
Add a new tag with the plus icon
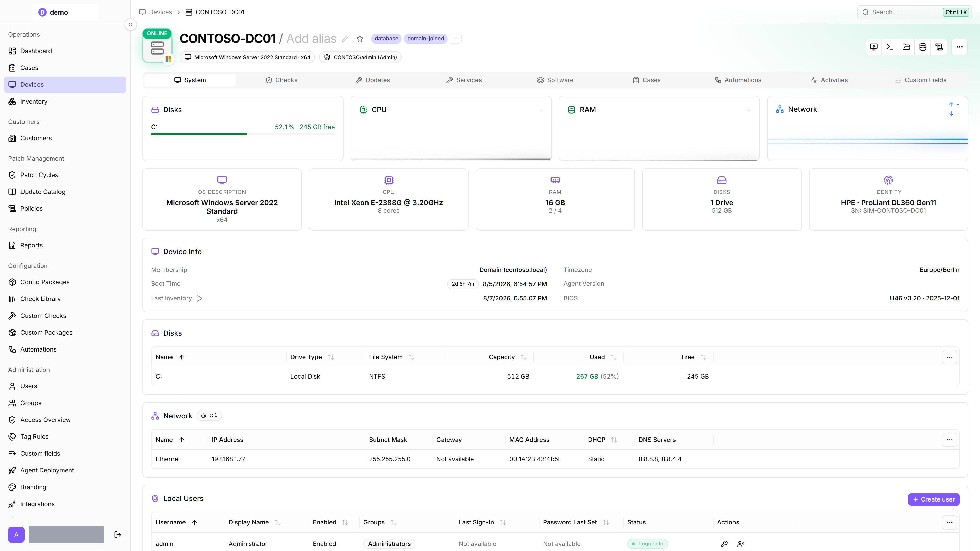pos(456,39)
